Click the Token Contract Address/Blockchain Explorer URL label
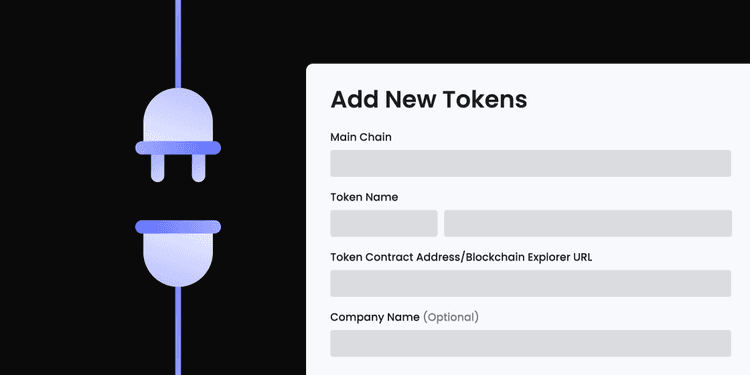The width and height of the screenshot is (750, 375). [x=461, y=257]
